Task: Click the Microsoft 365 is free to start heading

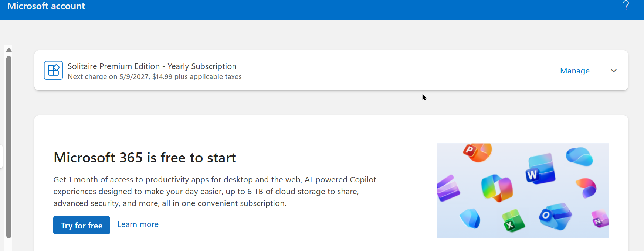Action: (x=145, y=158)
